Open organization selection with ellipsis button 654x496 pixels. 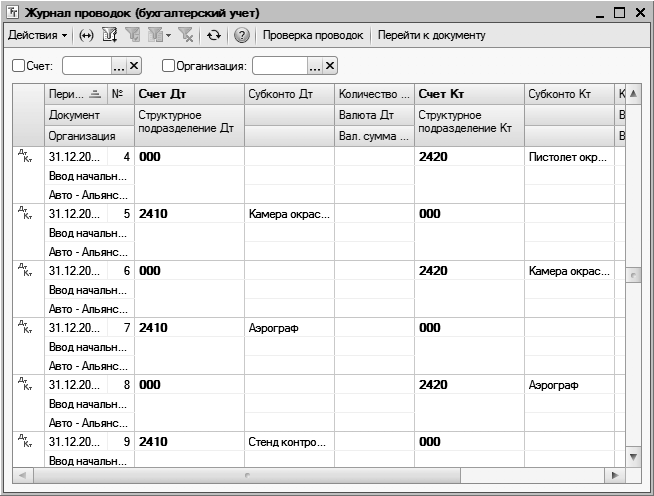click(314, 66)
